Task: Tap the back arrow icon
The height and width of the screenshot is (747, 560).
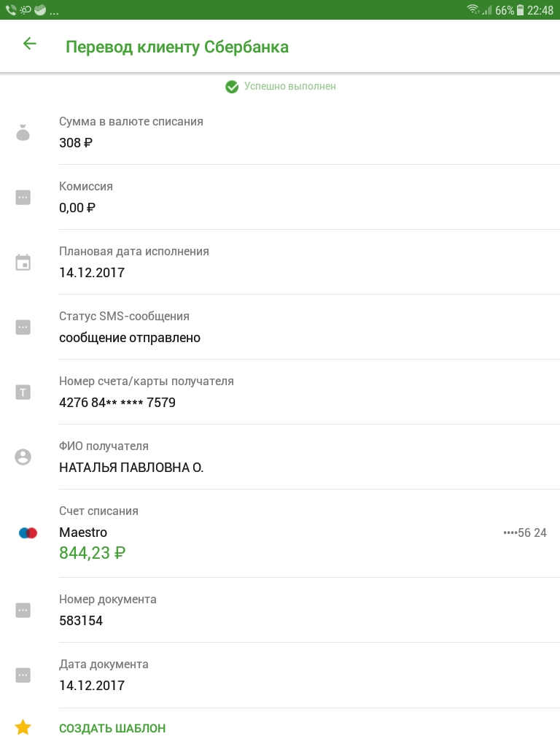Action: pyautogui.click(x=29, y=44)
